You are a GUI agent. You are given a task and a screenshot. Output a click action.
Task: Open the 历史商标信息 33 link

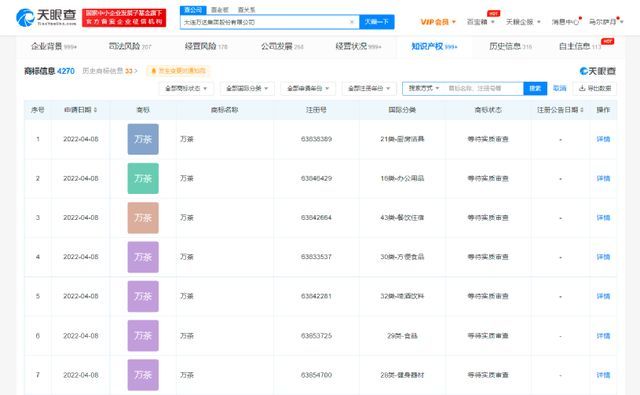[110, 71]
